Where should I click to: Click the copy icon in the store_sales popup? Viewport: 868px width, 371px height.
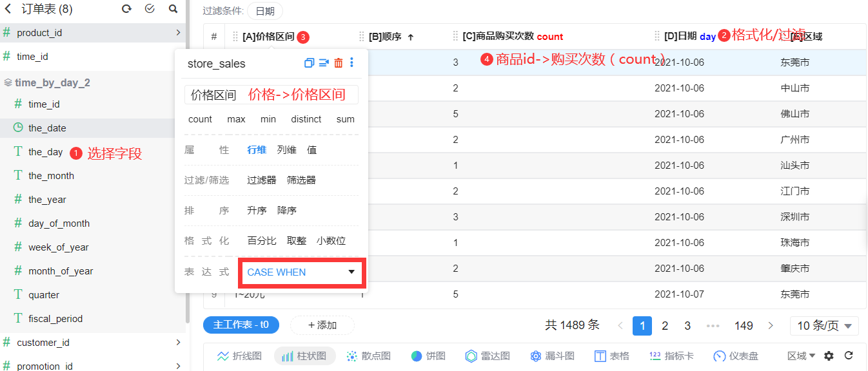tap(309, 62)
